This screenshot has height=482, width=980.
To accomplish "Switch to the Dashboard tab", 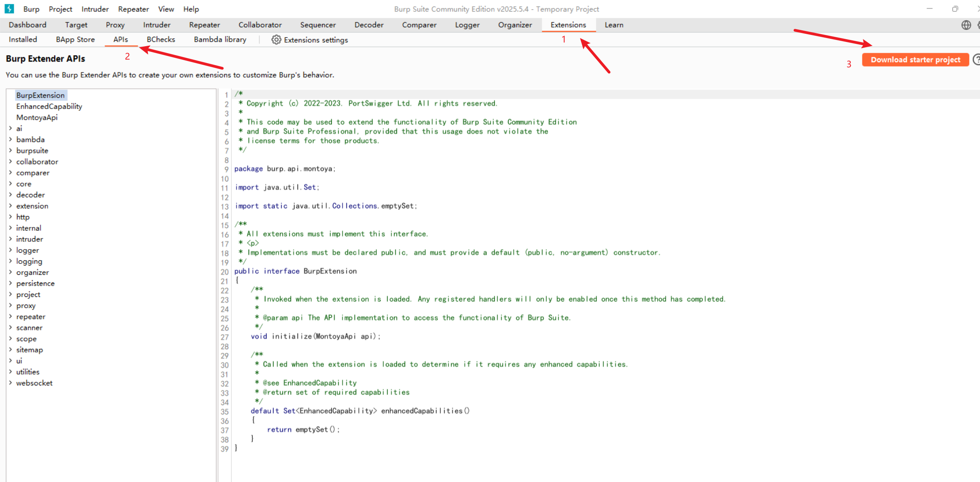I will tap(28, 25).
